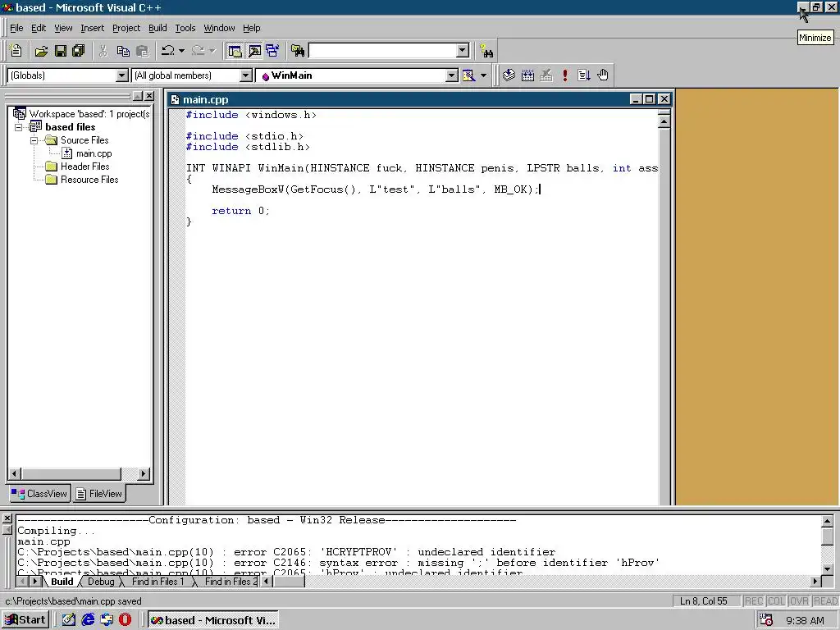Viewport: 840px width, 630px height.
Task: Close the workspace pane with its X button
Action: click(149, 96)
